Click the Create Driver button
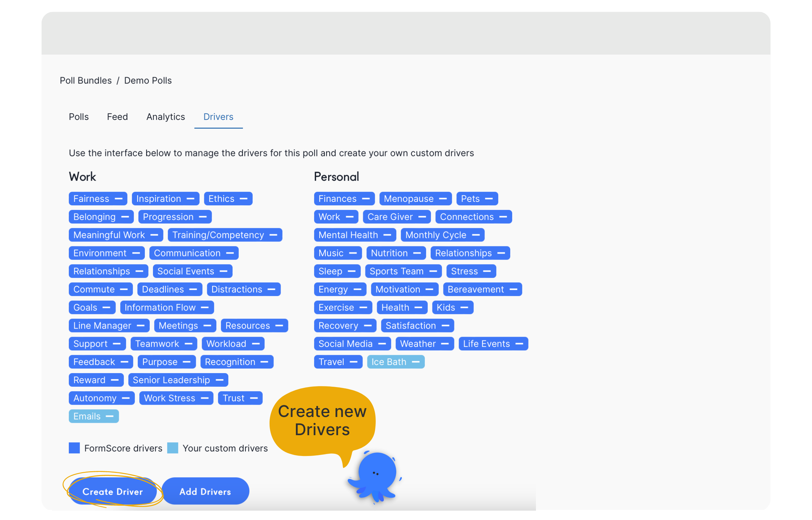812x520 pixels. tap(113, 492)
